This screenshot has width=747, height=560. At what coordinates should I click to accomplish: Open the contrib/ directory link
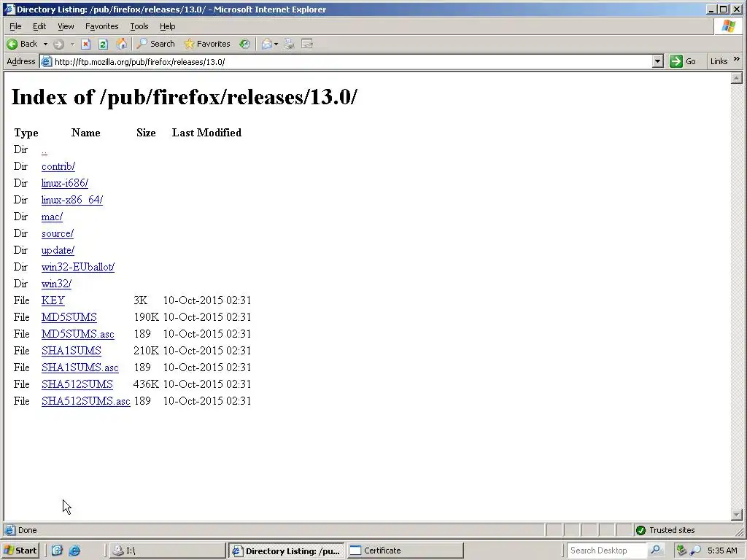(58, 167)
